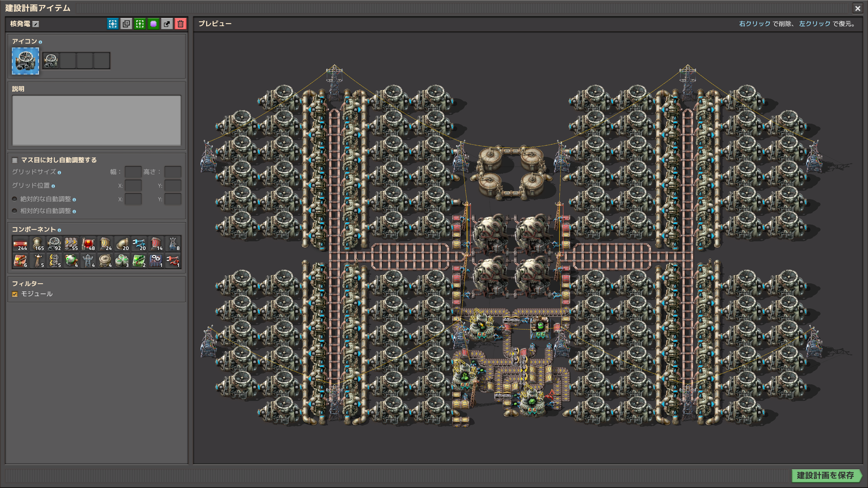Click the green upgrade blueprint arrow icon

140,24
